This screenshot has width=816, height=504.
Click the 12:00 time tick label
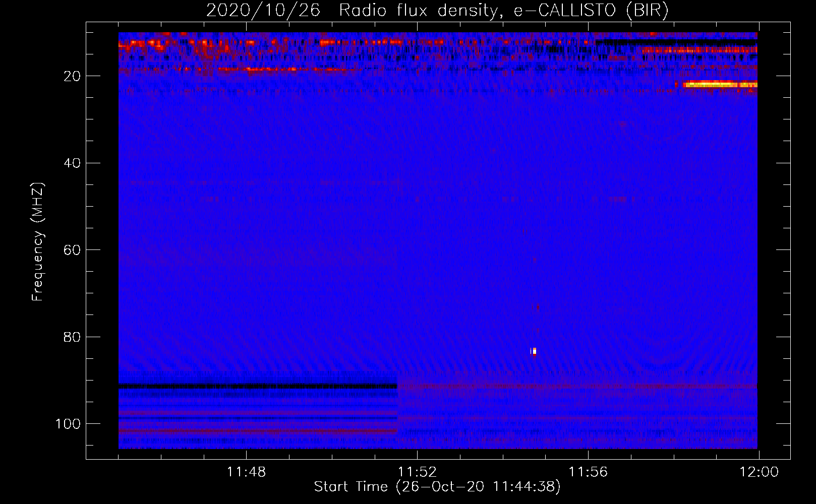[x=759, y=472]
